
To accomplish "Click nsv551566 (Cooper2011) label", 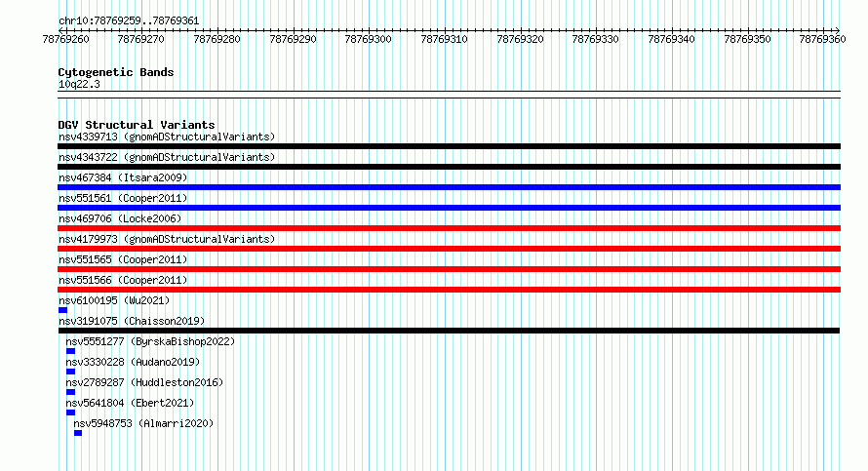I will coord(123,280).
